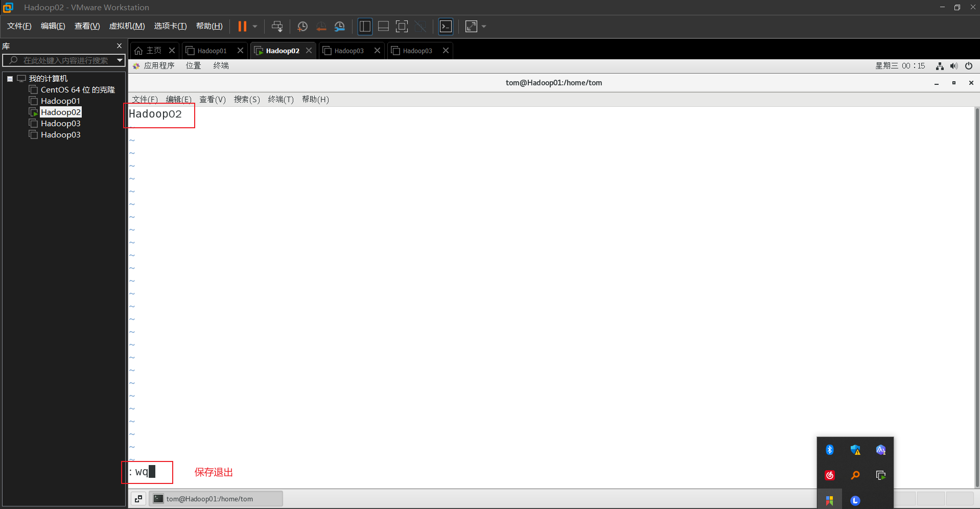Image resolution: width=980 pixels, height=509 pixels.
Task: Open terminal 编辑(E) menu
Action: 179,100
